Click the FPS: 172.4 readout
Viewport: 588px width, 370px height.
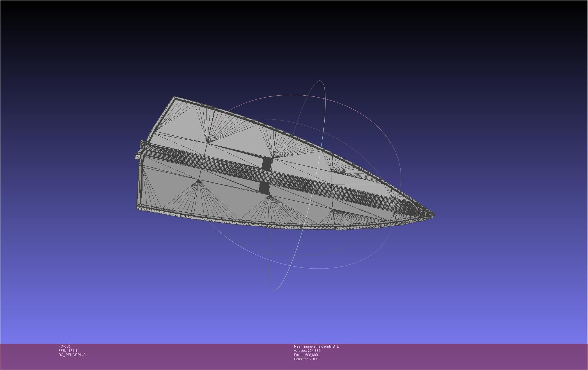[68, 351]
